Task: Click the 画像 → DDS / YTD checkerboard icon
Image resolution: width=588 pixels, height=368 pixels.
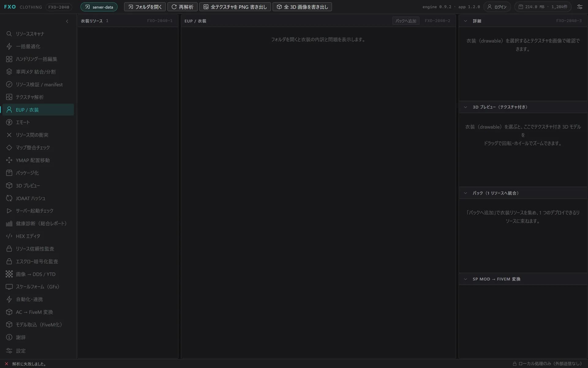Action: [x=9, y=274]
